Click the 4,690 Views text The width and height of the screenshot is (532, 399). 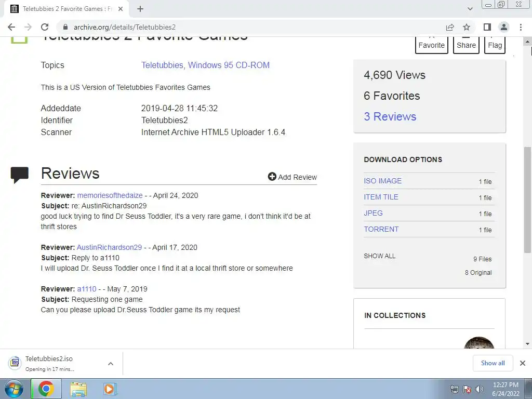394,75
